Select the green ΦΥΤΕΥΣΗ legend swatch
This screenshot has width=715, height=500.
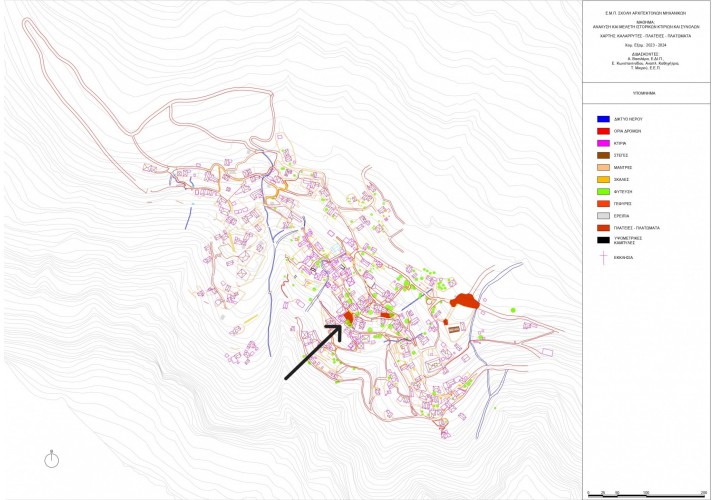tap(603, 192)
